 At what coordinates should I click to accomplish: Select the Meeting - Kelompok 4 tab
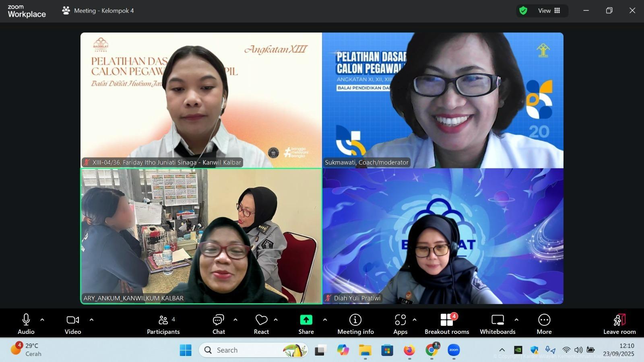coord(98,10)
